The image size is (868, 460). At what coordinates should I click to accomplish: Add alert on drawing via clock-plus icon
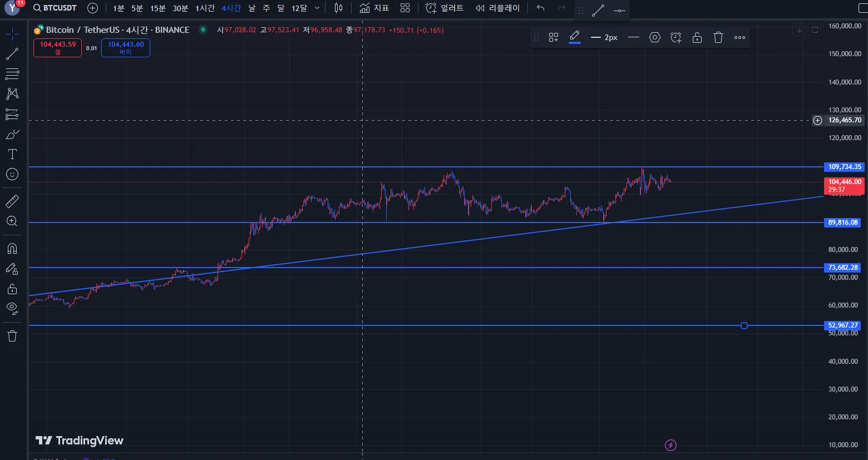pos(676,37)
